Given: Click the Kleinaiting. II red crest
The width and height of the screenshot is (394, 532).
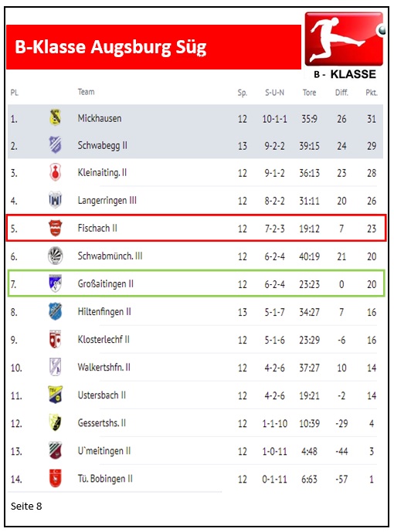Looking at the screenshot, I should click(55, 172).
